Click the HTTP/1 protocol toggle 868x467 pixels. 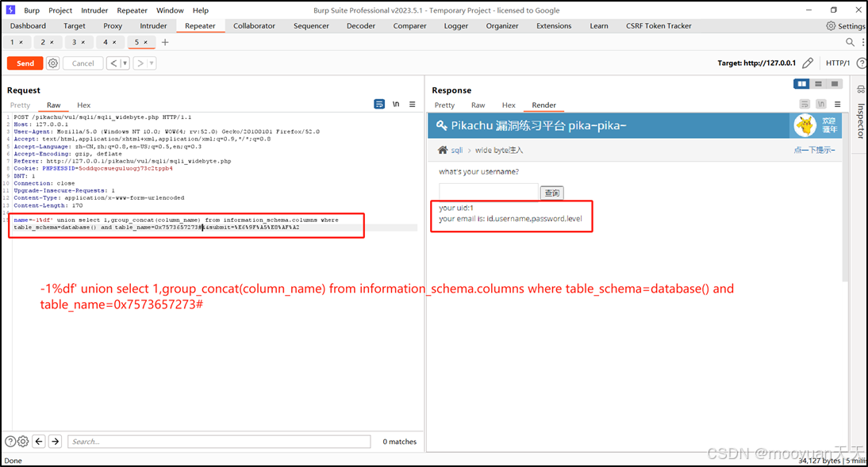838,63
